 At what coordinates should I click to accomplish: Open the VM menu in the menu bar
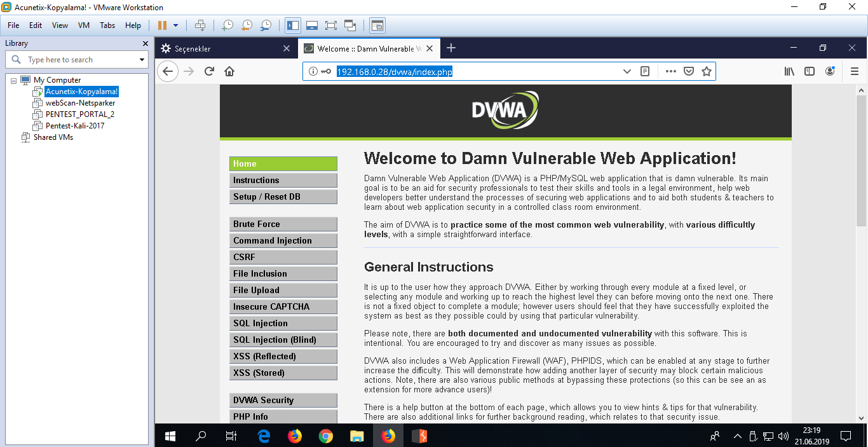pyautogui.click(x=84, y=25)
